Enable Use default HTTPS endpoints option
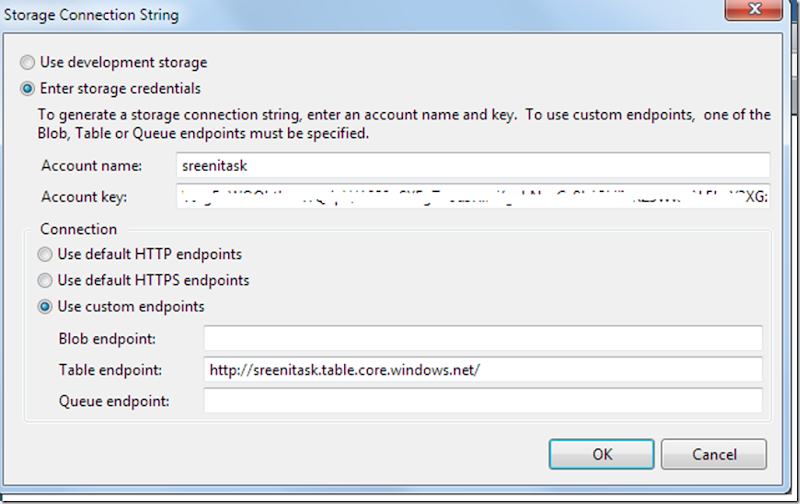 pos(45,280)
